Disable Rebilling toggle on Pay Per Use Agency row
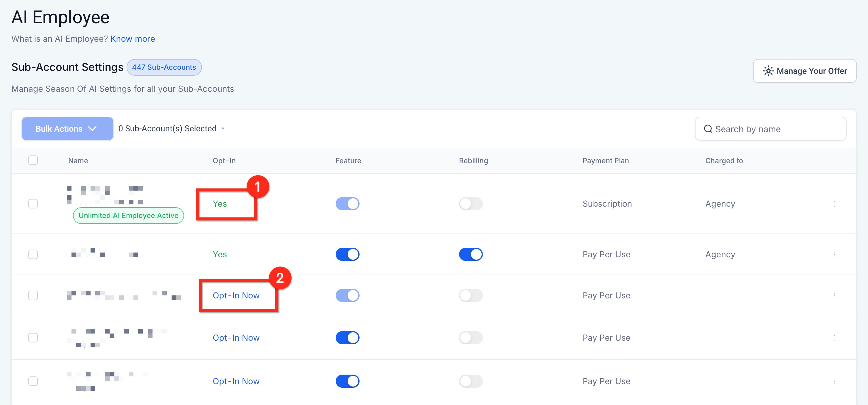This screenshot has width=868, height=405. 470,254
